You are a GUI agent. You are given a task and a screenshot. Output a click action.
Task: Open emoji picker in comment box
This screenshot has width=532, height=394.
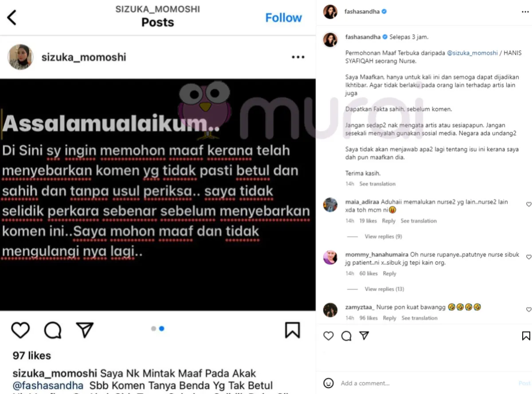(x=329, y=383)
